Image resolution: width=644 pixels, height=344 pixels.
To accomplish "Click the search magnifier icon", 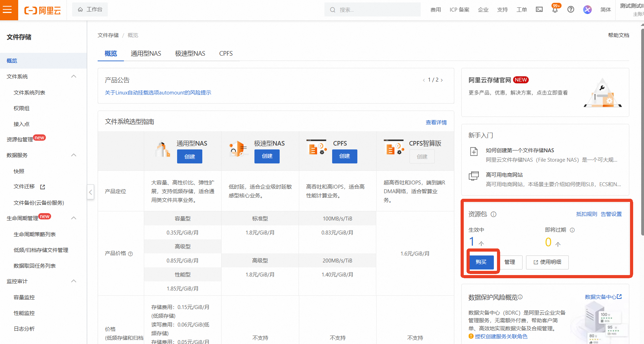I will click(332, 10).
